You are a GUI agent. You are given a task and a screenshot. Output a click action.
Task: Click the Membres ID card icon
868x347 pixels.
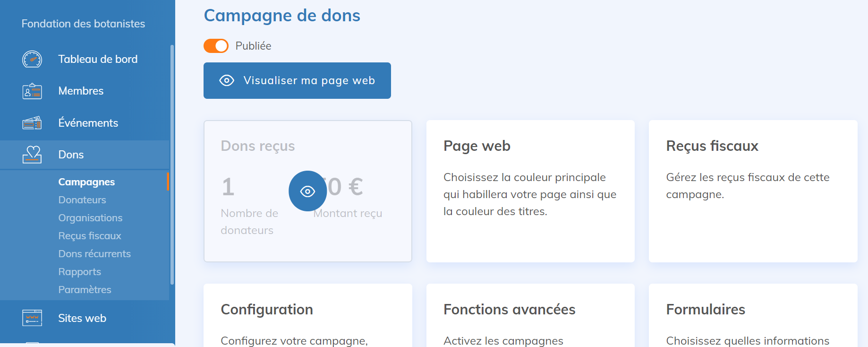[32, 91]
